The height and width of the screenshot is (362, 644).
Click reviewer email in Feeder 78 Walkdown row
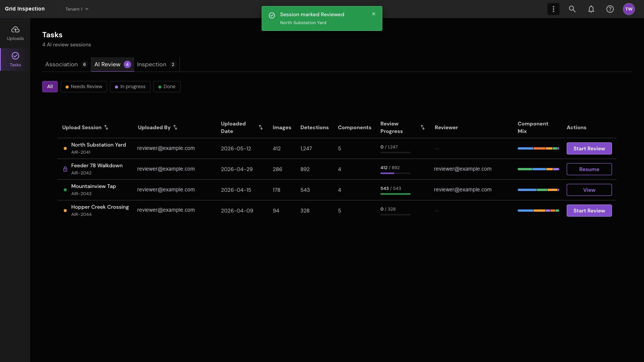click(x=463, y=169)
